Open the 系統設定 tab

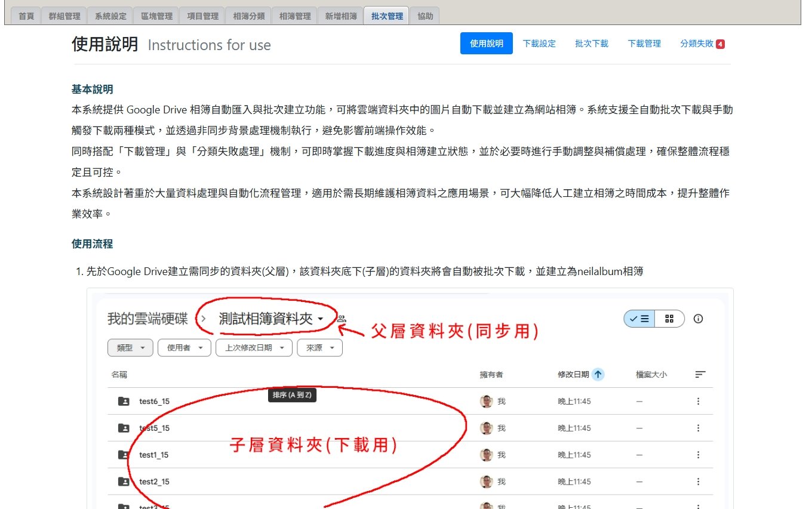point(110,16)
